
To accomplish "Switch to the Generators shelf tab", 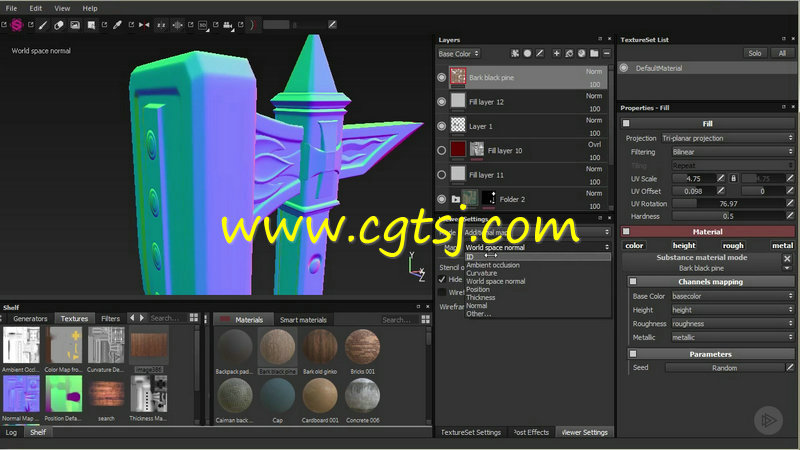I will pos(30,318).
